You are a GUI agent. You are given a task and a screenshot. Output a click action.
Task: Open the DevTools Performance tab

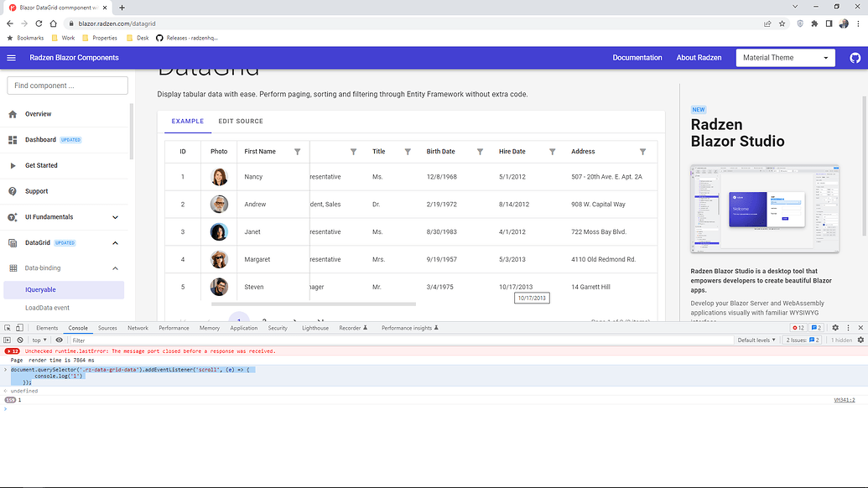(x=174, y=328)
